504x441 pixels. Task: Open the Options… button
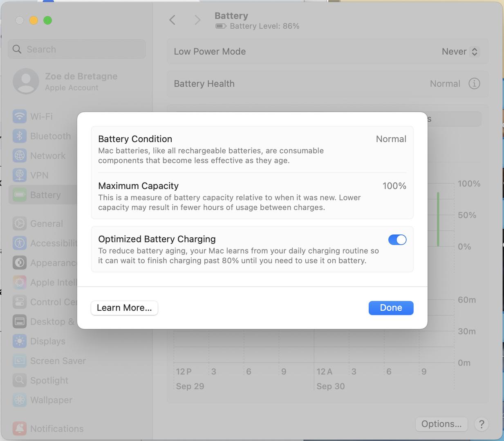click(x=441, y=424)
